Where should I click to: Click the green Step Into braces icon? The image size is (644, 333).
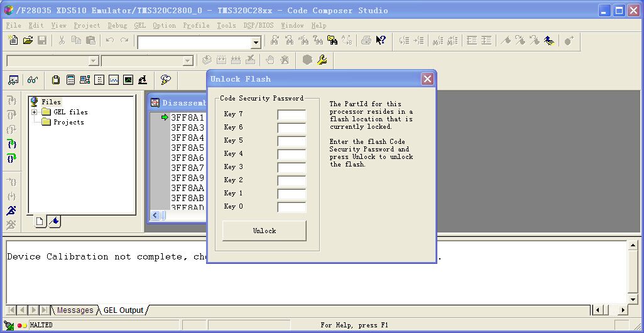[12, 144]
